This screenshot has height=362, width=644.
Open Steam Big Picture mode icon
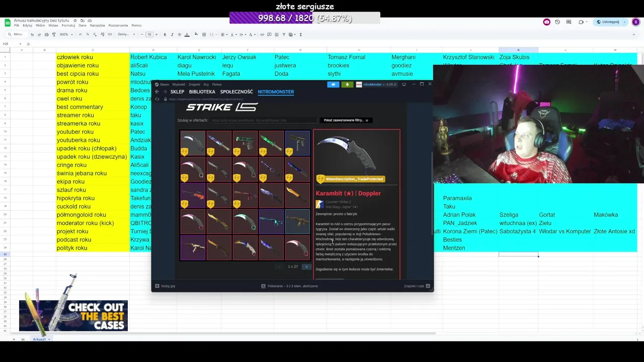pyautogui.click(x=404, y=84)
